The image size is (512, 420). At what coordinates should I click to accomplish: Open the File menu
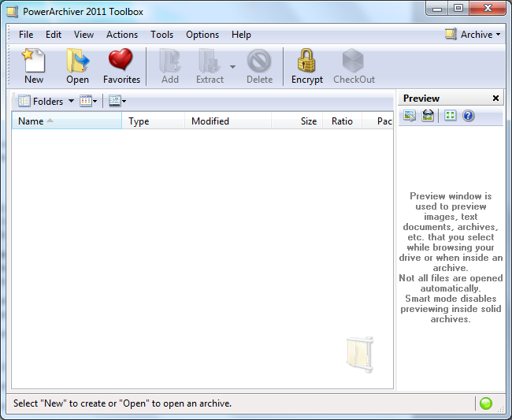(x=26, y=35)
